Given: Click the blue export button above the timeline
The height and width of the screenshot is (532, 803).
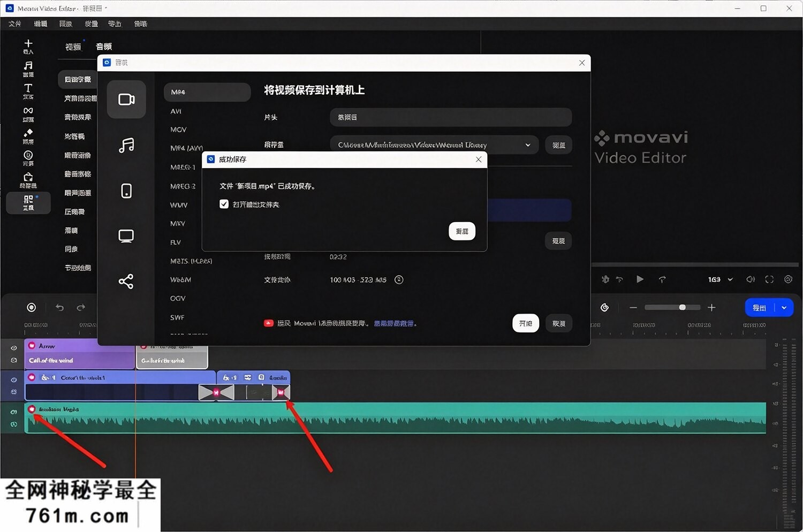Looking at the screenshot, I should point(760,308).
